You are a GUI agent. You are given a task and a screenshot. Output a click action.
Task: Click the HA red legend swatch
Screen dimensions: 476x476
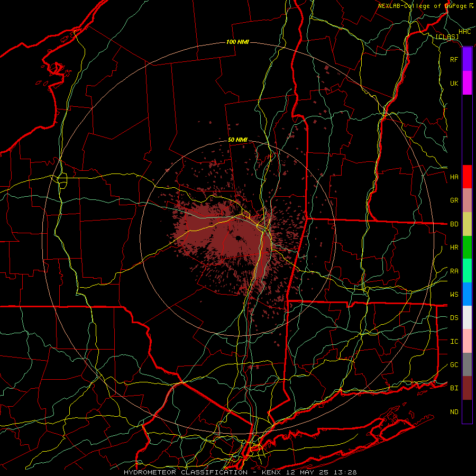coord(467,177)
